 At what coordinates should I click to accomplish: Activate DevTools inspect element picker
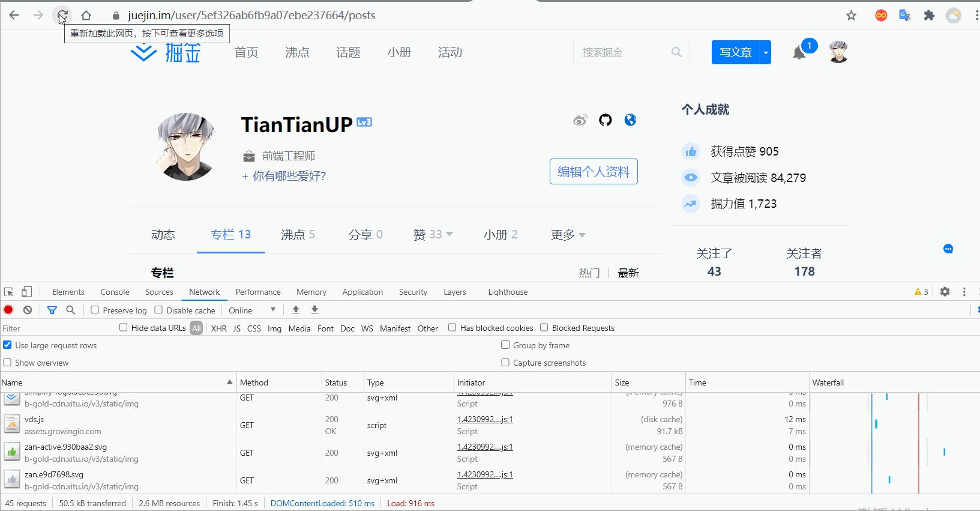pyautogui.click(x=8, y=292)
